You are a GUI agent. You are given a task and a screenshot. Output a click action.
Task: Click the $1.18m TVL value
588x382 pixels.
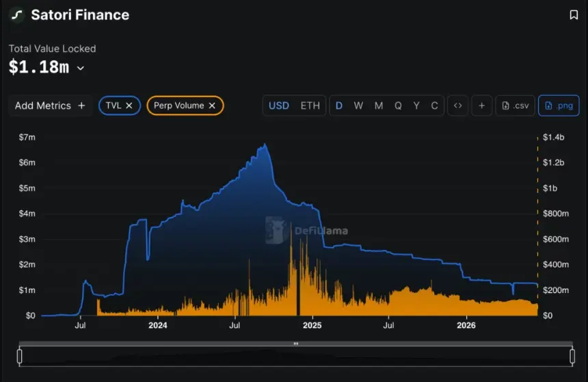point(39,67)
